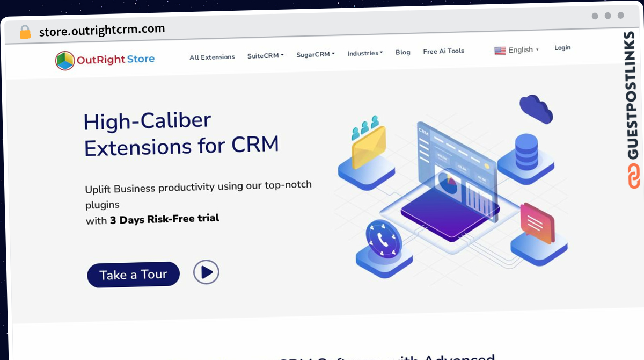Click the 3 Days Risk-Free trial text

coord(164,219)
